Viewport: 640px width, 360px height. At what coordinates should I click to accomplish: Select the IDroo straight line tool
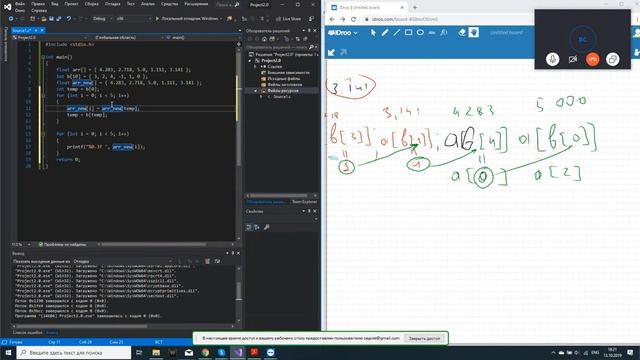(396, 33)
